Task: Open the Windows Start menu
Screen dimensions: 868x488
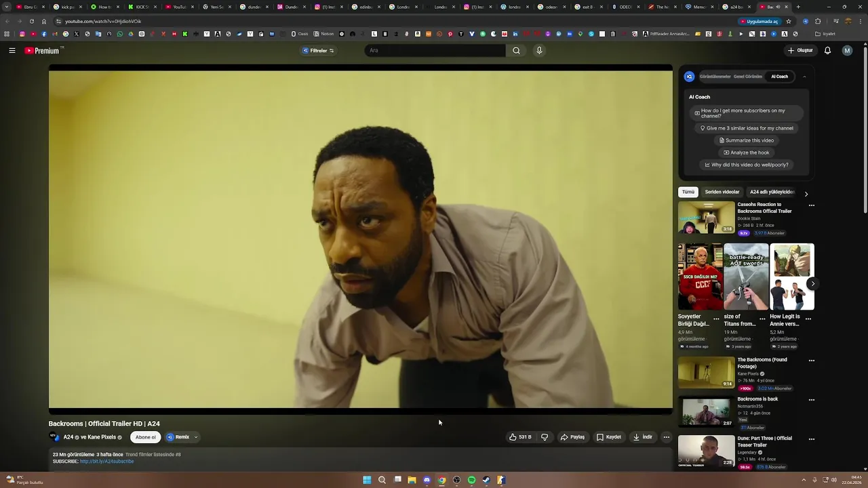Action: click(367, 480)
